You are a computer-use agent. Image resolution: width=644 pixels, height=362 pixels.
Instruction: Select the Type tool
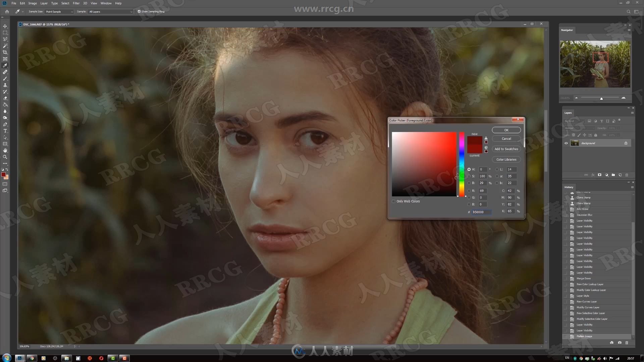5,131
